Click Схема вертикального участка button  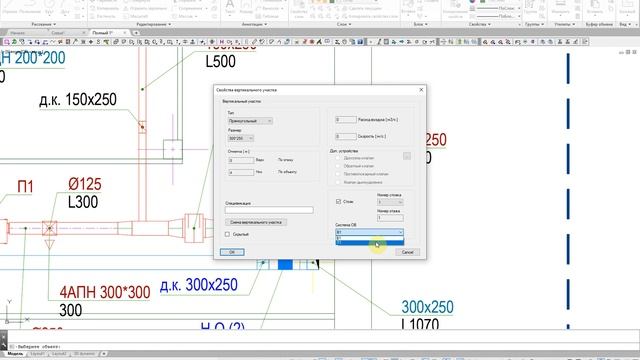pyautogui.click(x=256, y=222)
